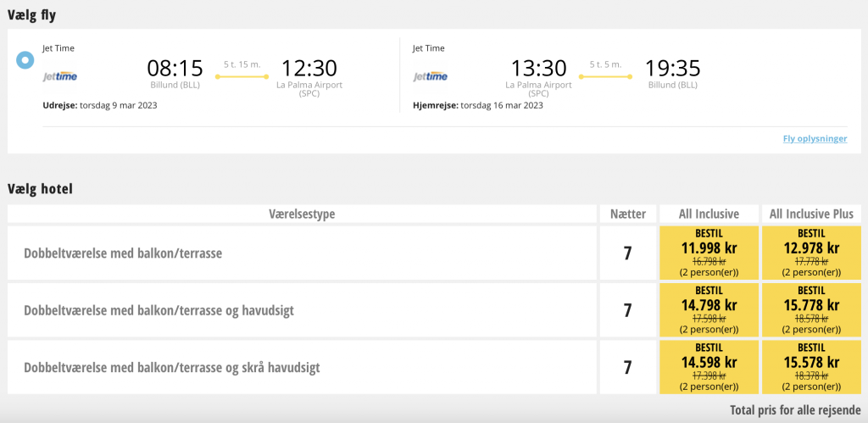Select Dobbeltværelse med balkon/terrasse room name

pyautogui.click(x=123, y=253)
